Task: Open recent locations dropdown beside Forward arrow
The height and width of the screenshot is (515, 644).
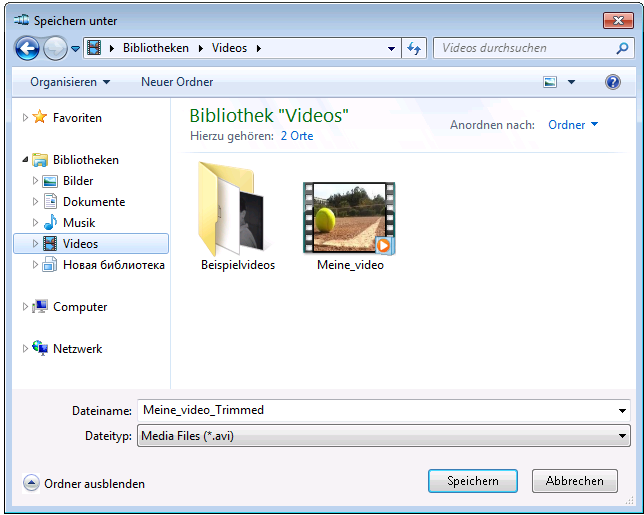Action: point(75,48)
